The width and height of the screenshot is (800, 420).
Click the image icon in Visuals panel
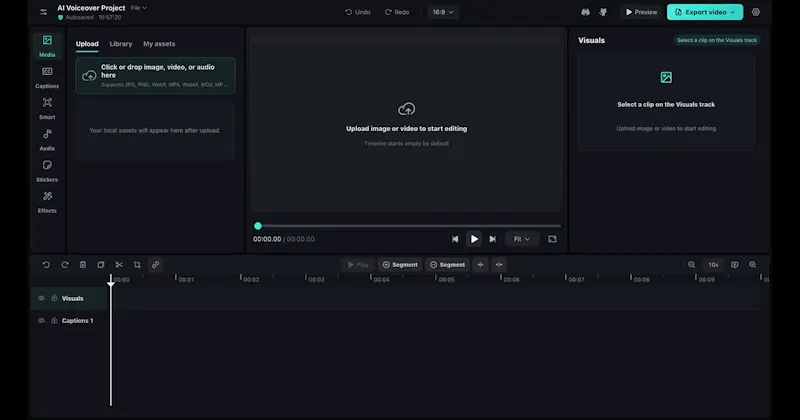point(666,77)
